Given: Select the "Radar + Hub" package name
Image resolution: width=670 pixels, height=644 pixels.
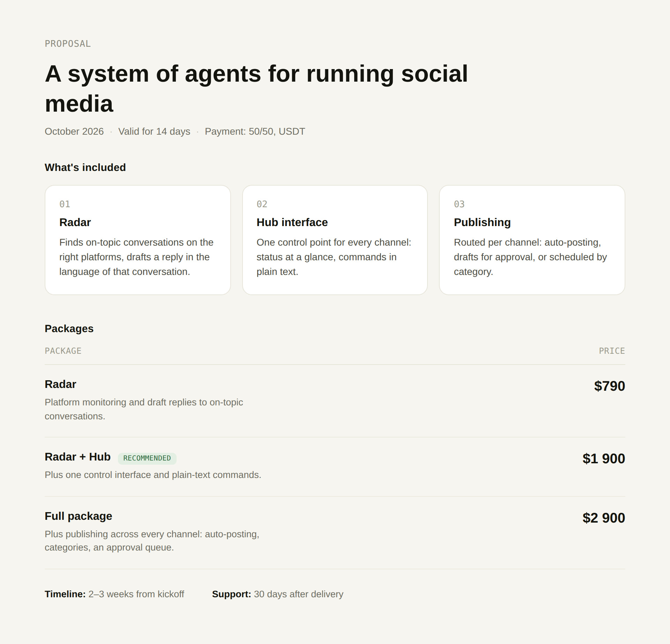Looking at the screenshot, I should tap(77, 457).
